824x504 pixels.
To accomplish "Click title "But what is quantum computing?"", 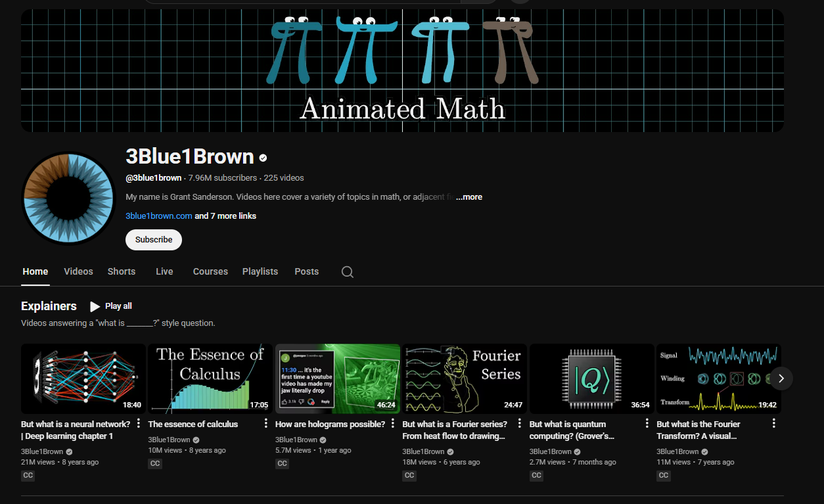I will pyautogui.click(x=572, y=430).
